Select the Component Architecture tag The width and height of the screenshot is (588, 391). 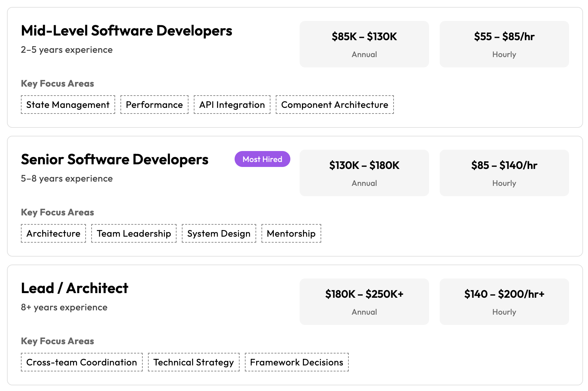coord(335,105)
